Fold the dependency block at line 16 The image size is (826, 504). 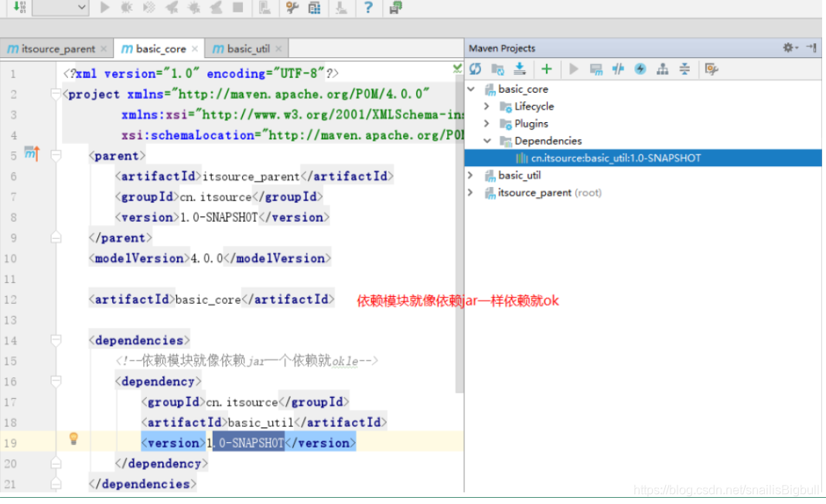tap(56, 381)
